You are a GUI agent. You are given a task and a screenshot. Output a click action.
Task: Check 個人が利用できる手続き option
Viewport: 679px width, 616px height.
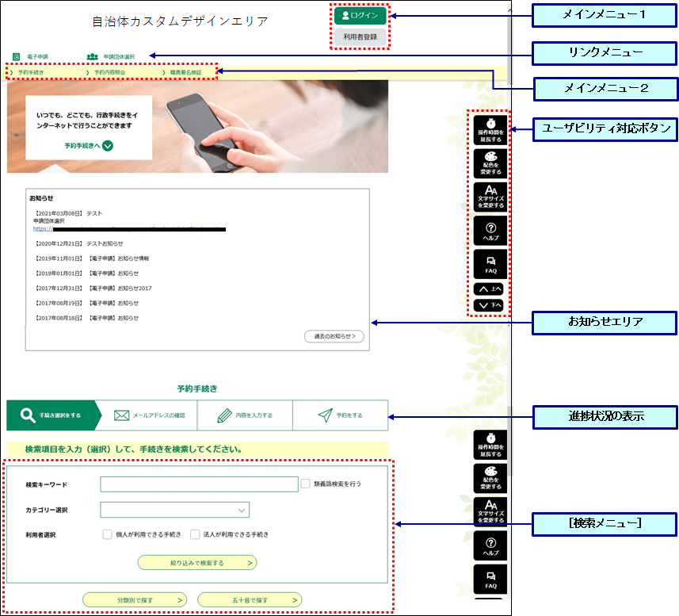pos(107,534)
